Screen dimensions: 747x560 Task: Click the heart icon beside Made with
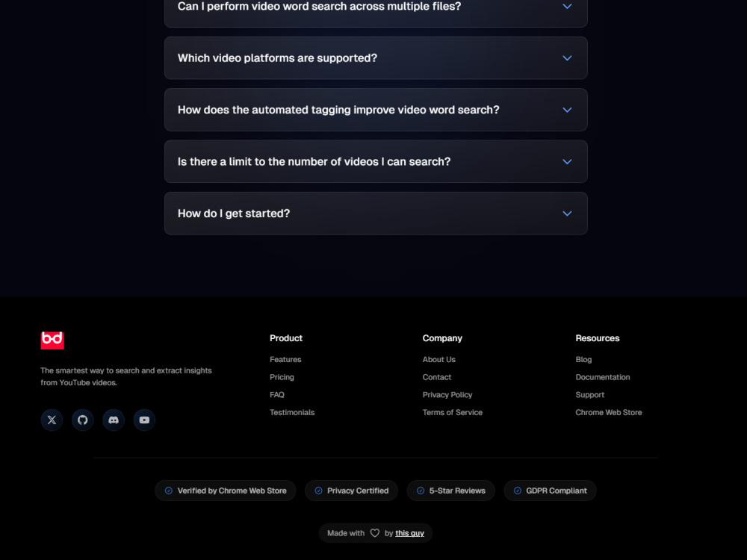[375, 533]
